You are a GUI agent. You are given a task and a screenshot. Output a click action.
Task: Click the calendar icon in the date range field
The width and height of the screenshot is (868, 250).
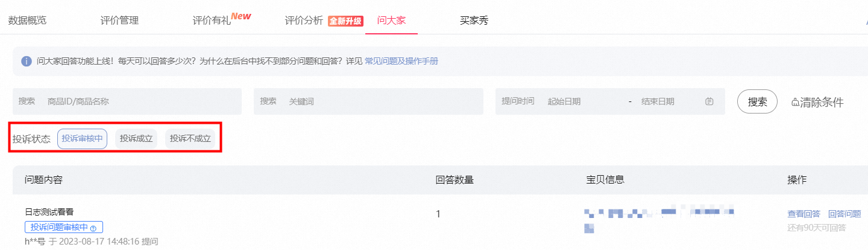709,101
